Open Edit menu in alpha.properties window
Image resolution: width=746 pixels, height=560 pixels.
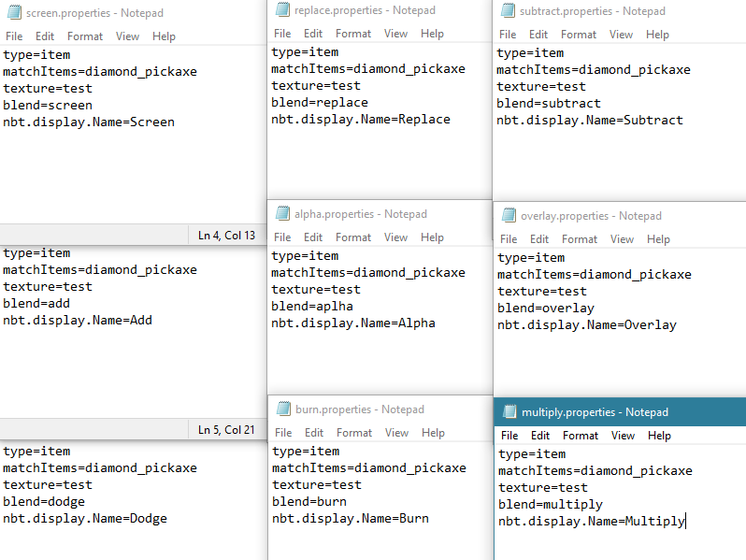coord(313,237)
